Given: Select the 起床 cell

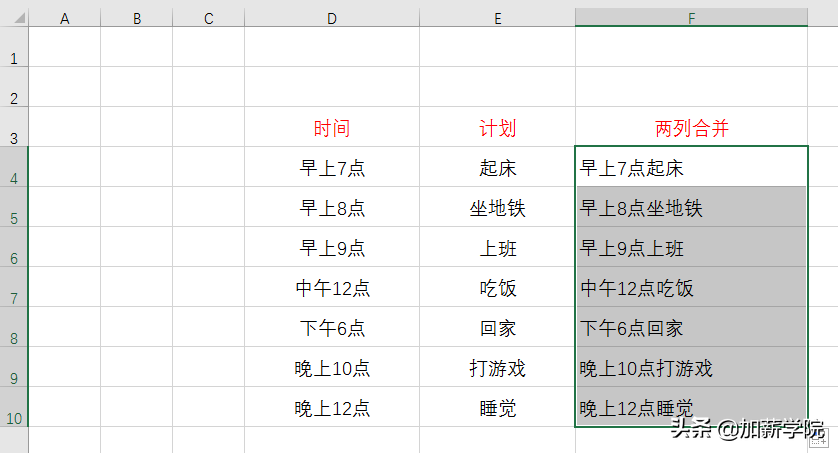Looking at the screenshot, I should (x=498, y=167).
